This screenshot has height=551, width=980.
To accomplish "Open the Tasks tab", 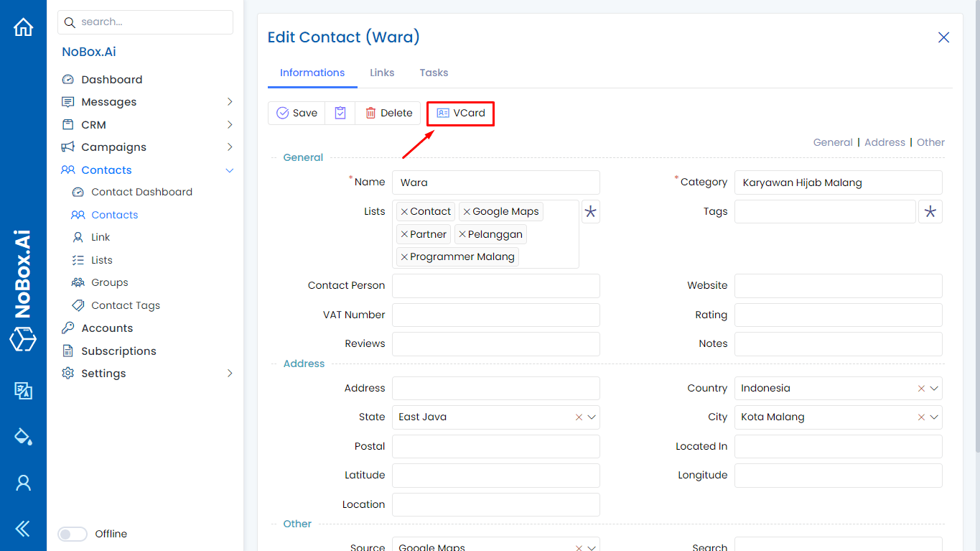I will pyautogui.click(x=434, y=73).
